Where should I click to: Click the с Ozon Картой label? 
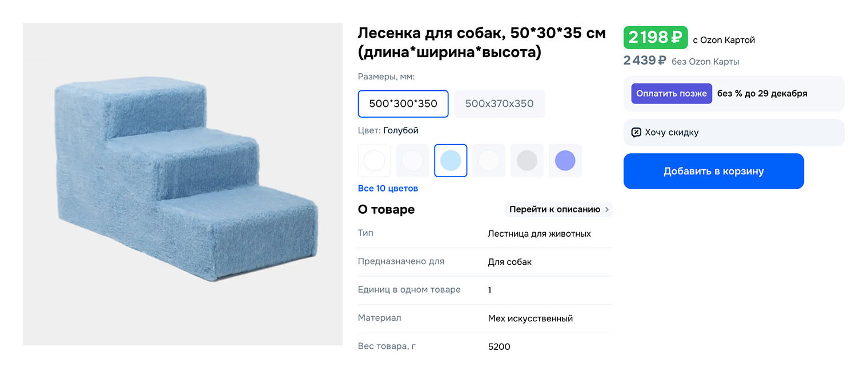(x=724, y=40)
